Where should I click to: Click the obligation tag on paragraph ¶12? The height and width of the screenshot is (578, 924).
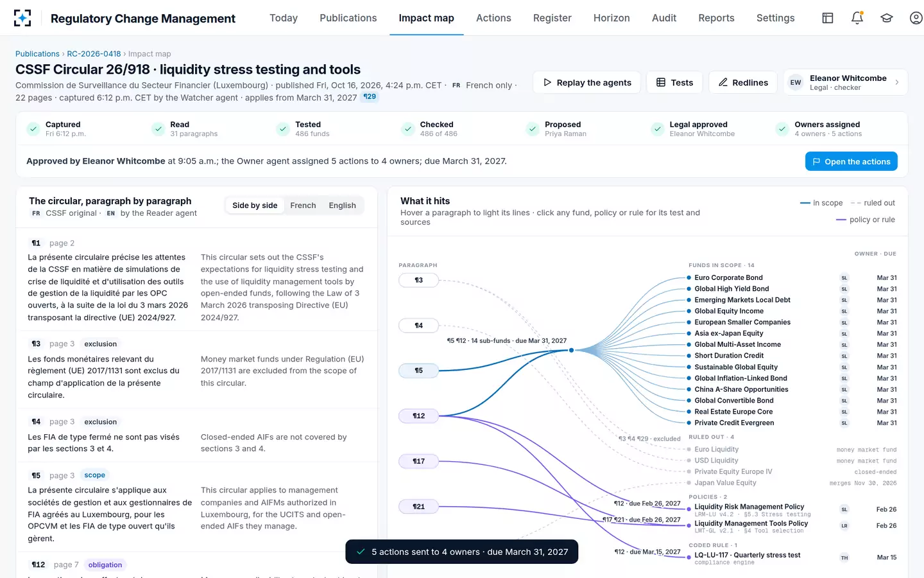pos(105,565)
